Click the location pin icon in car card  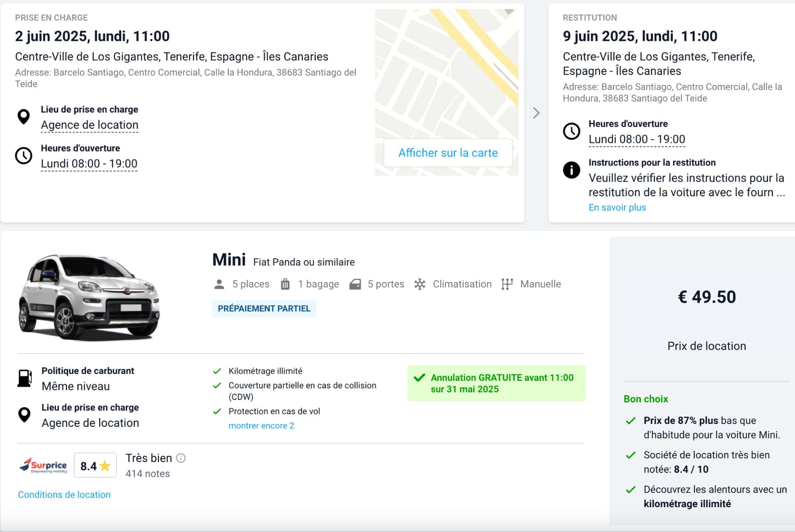(24, 415)
